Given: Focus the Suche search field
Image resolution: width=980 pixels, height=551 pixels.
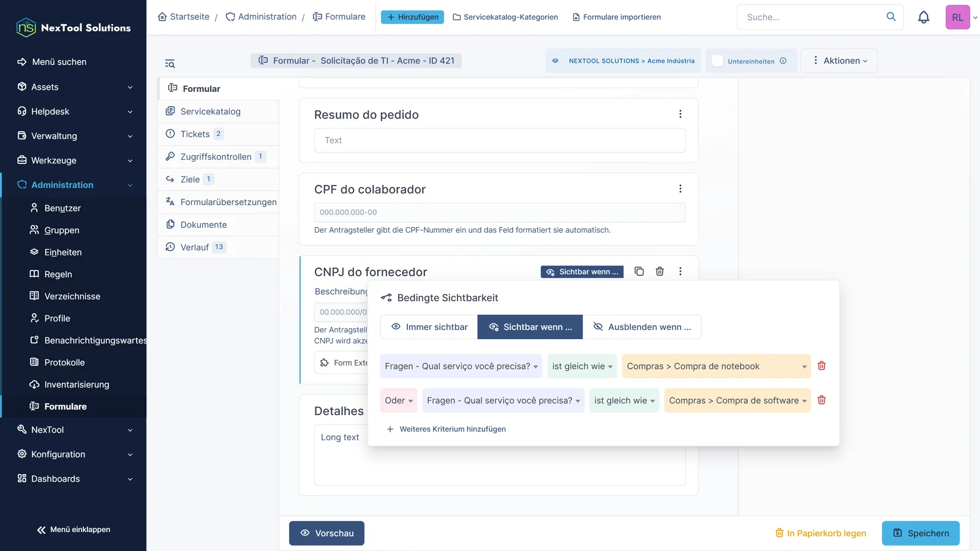Looking at the screenshot, I should tap(812, 17).
